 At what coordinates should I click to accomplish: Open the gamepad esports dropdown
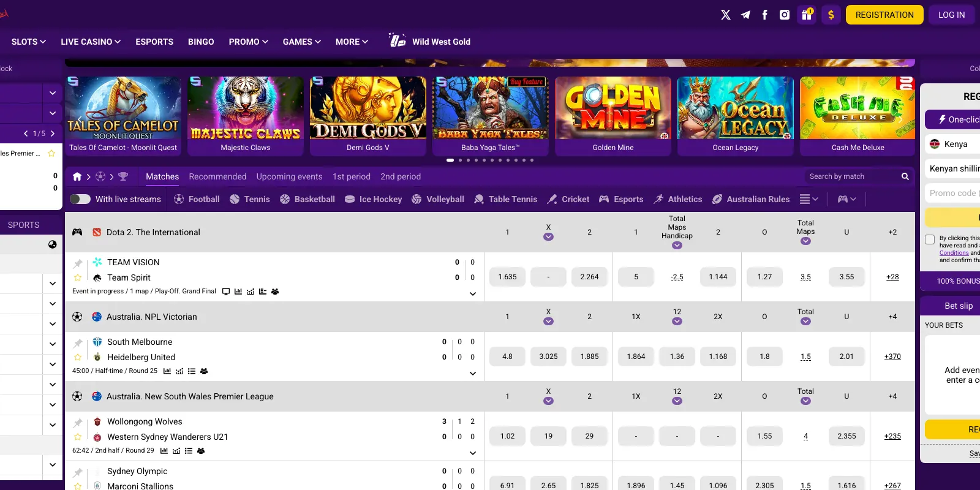point(847,199)
